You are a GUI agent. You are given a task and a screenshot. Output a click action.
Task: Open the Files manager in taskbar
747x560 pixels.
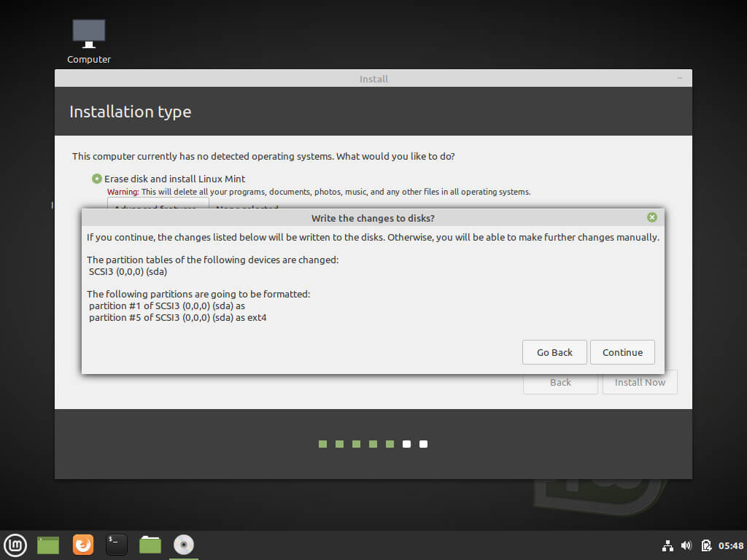point(150,545)
